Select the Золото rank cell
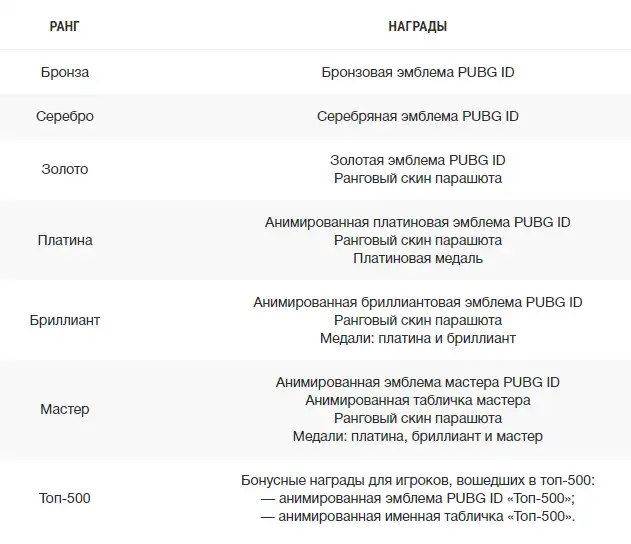Viewport: 631px width, 544px height. 65,169
